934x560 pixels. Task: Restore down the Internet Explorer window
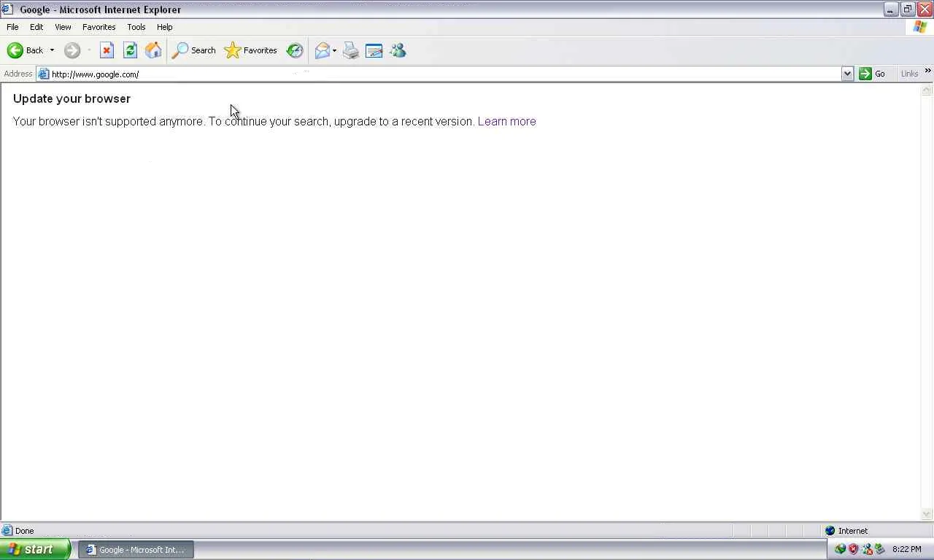[x=908, y=9]
